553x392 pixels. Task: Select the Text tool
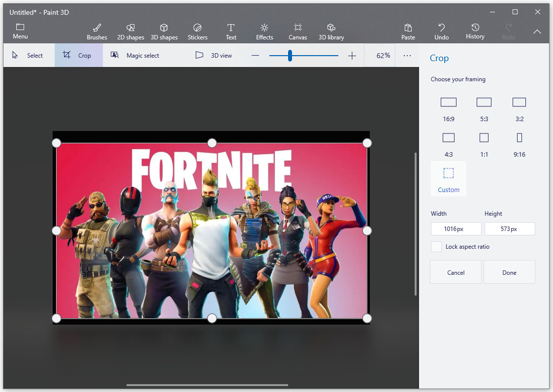coord(231,32)
